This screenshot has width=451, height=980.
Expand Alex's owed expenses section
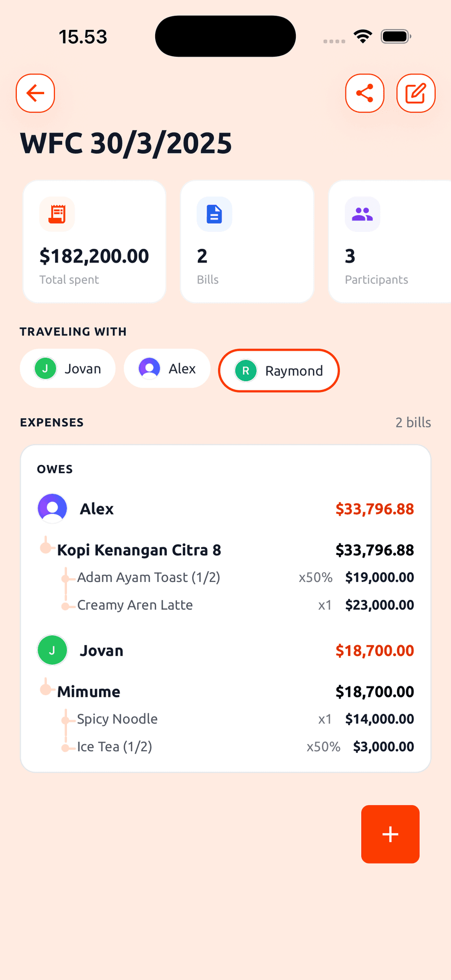click(96, 508)
